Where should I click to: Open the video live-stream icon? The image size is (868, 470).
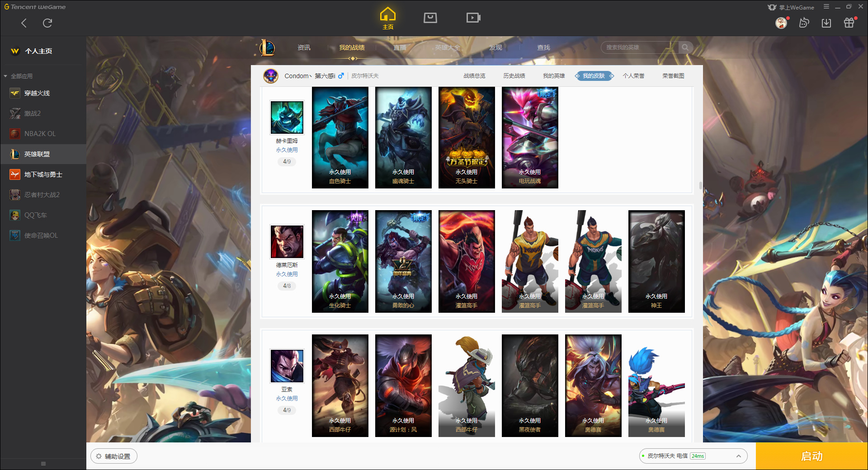(473, 18)
